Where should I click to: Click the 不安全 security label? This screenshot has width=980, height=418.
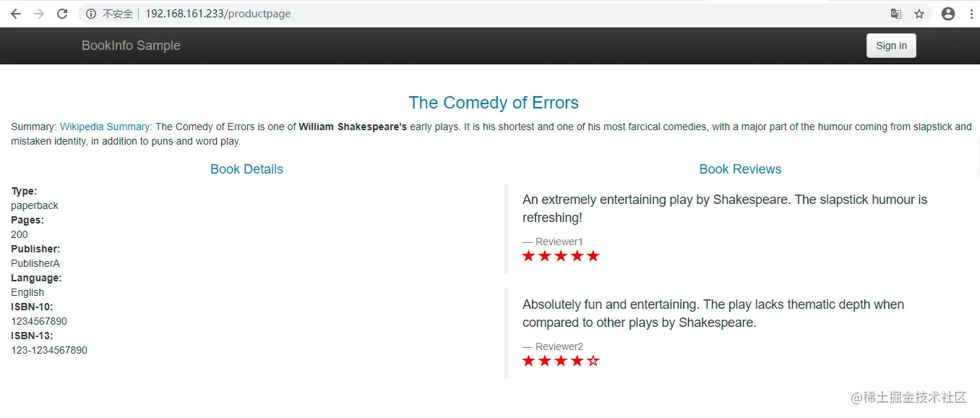pos(118,14)
